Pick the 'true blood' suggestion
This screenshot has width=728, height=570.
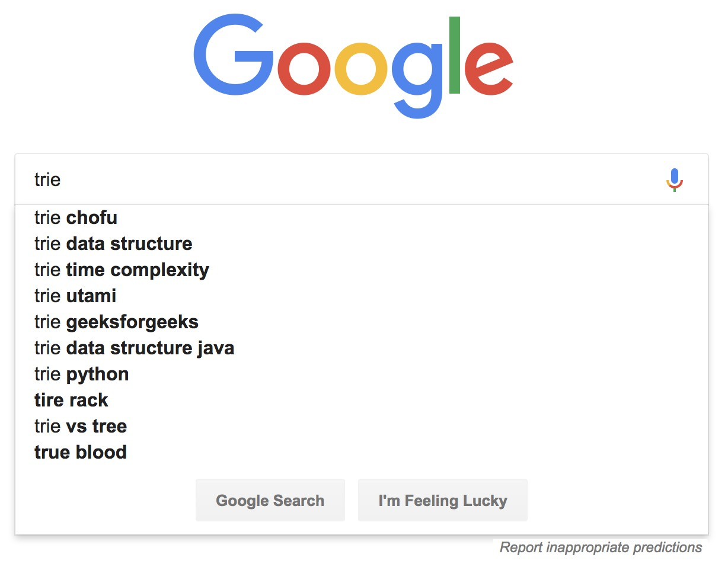[x=81, y=453]
